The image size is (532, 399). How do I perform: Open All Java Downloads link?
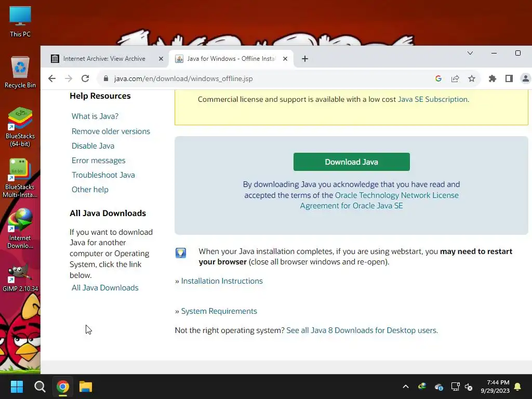tap(105, 288)
